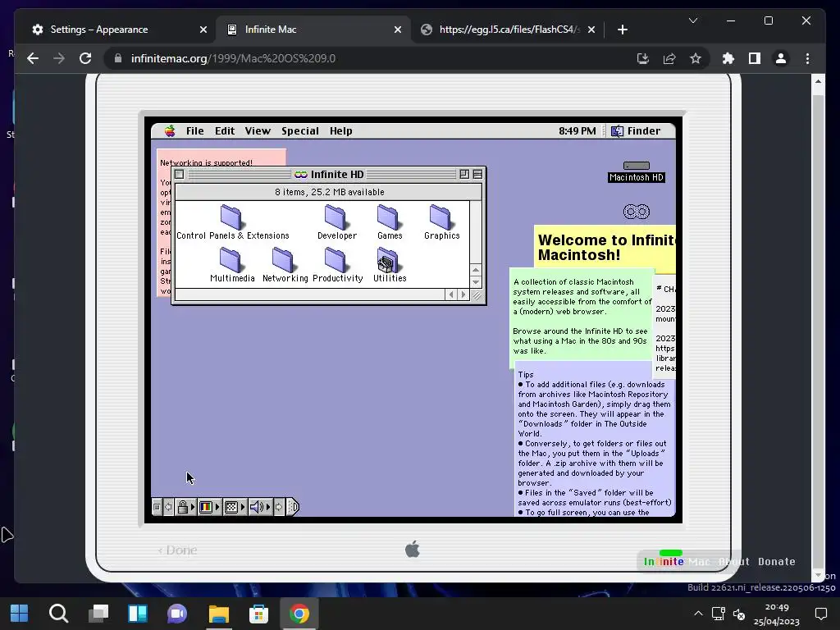Open the Chrome extensions puzzle icon
The height and width of the screenshot is (630, 840).
tap(728, 58)
